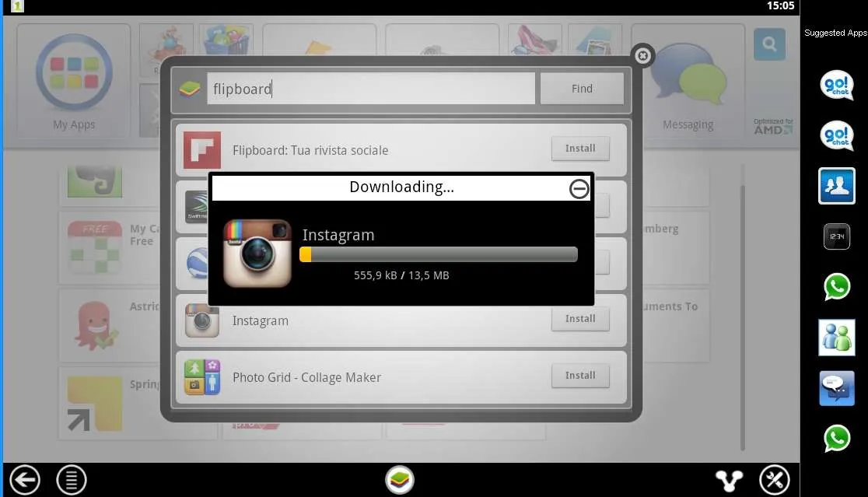Open the first go! chat suggested app

pos(836,85)
